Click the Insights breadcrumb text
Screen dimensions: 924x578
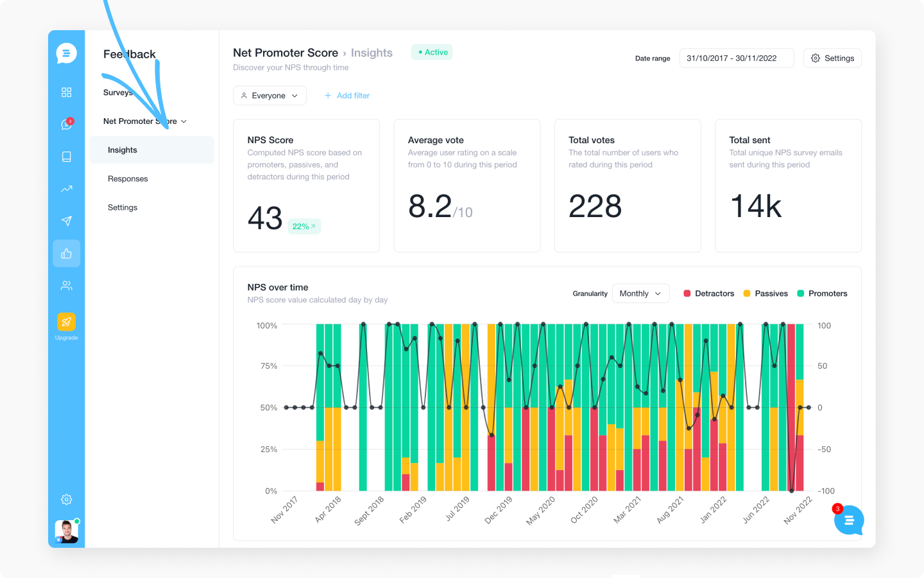tap(372, 53)
